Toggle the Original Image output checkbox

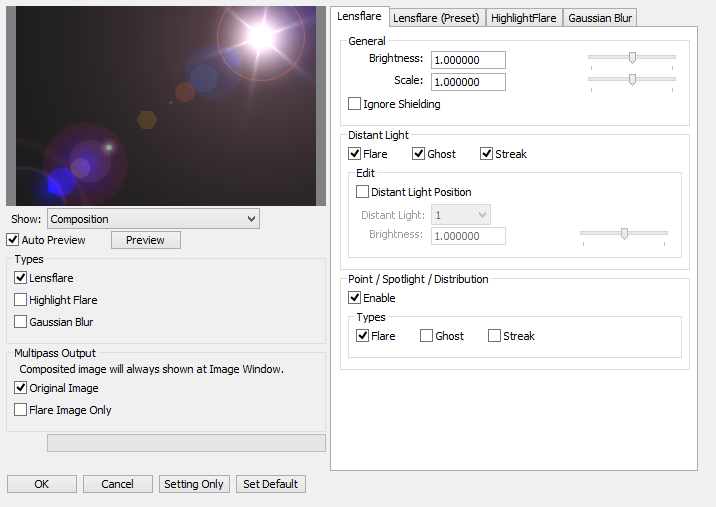pos(20,387)
